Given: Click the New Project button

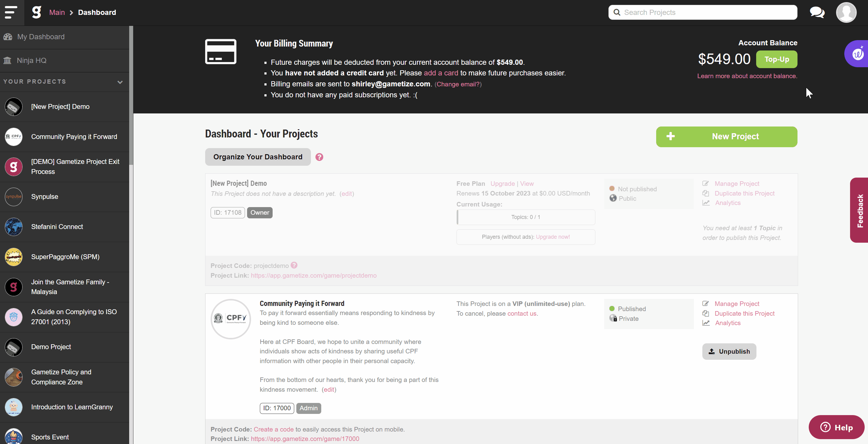Looking at the screenshot, I should (726, 137).
